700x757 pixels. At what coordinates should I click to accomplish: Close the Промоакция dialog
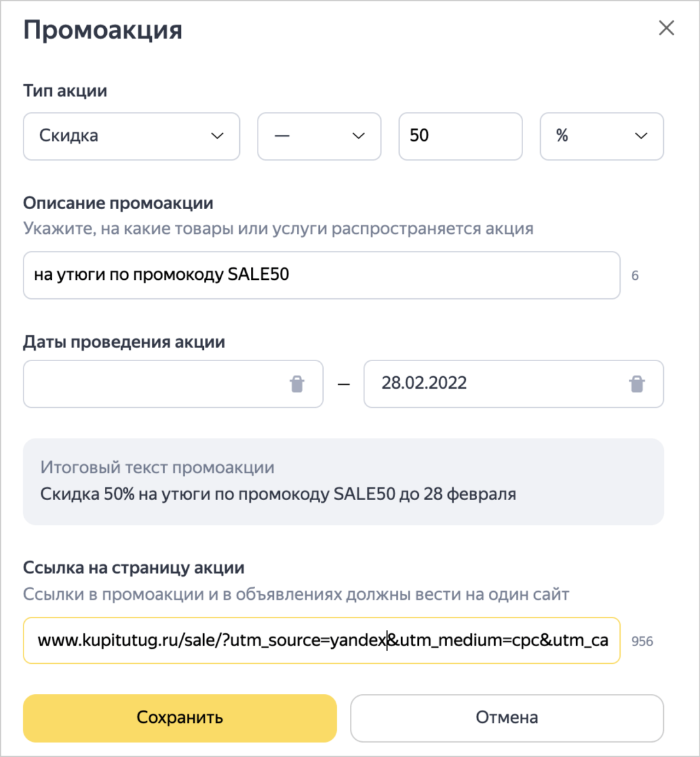pos(666,28)
